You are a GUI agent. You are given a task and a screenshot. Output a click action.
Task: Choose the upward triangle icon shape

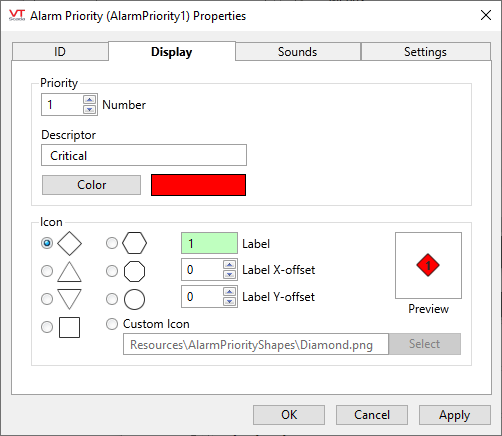pos(69,272)
